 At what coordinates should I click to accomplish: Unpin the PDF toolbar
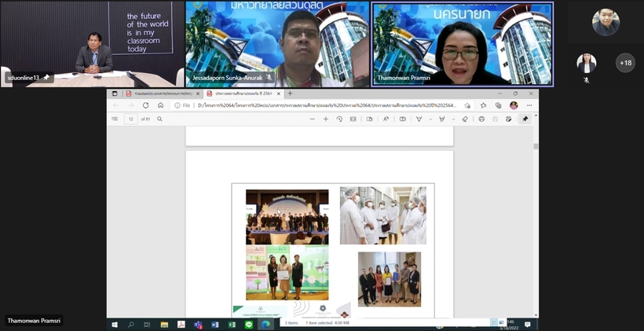tap(525, 119)
